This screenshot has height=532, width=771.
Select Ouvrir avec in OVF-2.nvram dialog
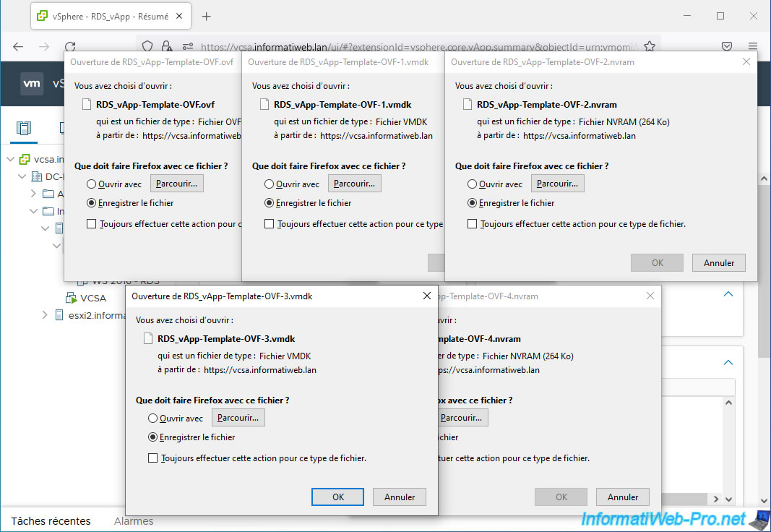(x=472, y=184)
